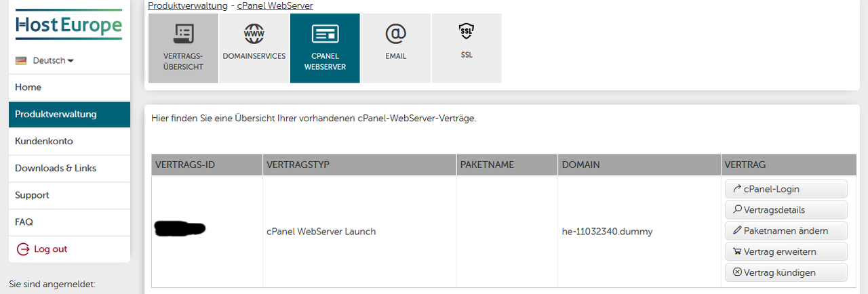Open Kundenkonto menu item
This screenshot has height=294, width=868.
(69, 141)
